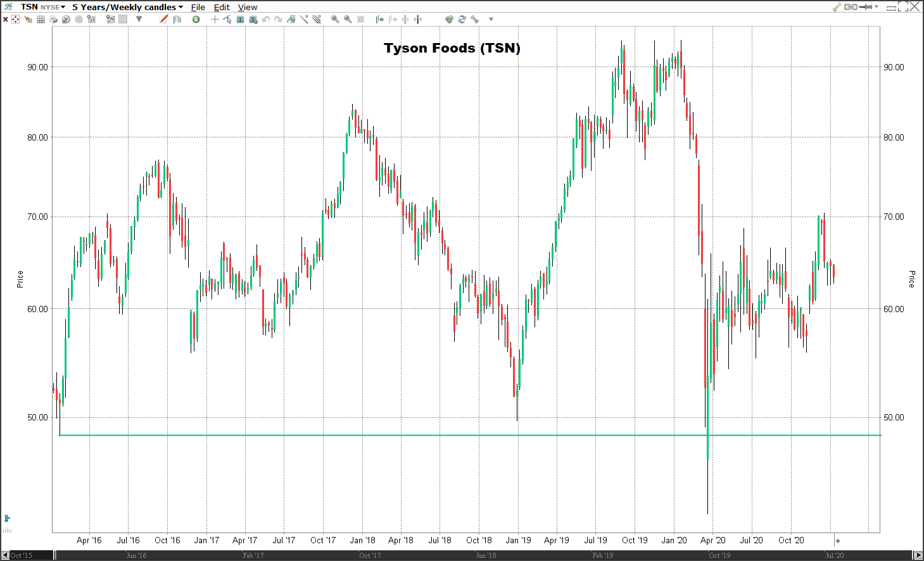Open the Edit menu
The image size is (924, 561).
coord(222,7)
